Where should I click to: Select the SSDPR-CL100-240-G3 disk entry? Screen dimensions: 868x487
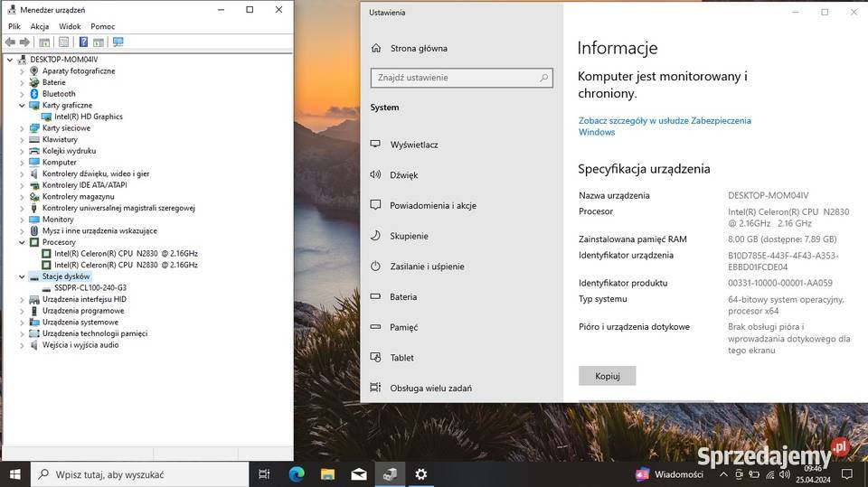[x=90, y=287]
